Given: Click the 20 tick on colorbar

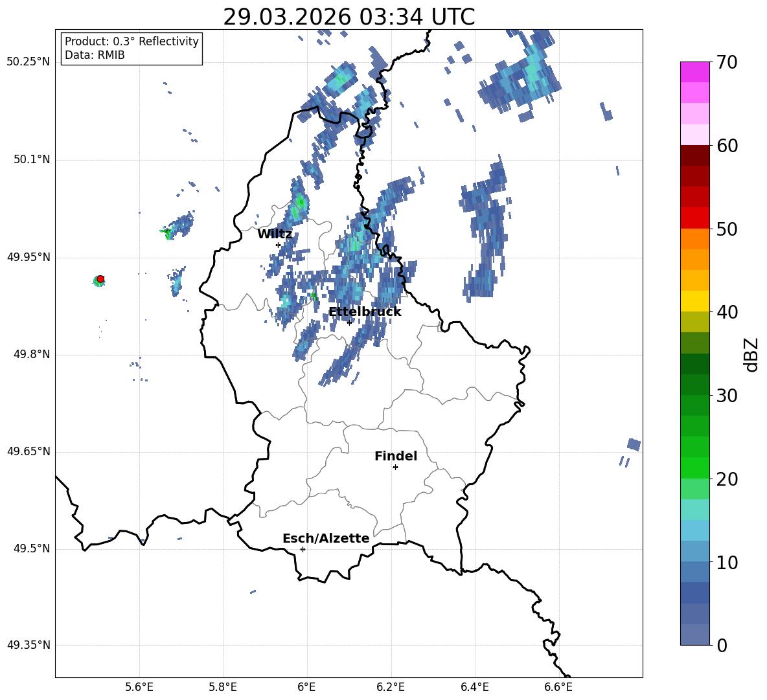Looking at the screenshot, I should 727,479.
